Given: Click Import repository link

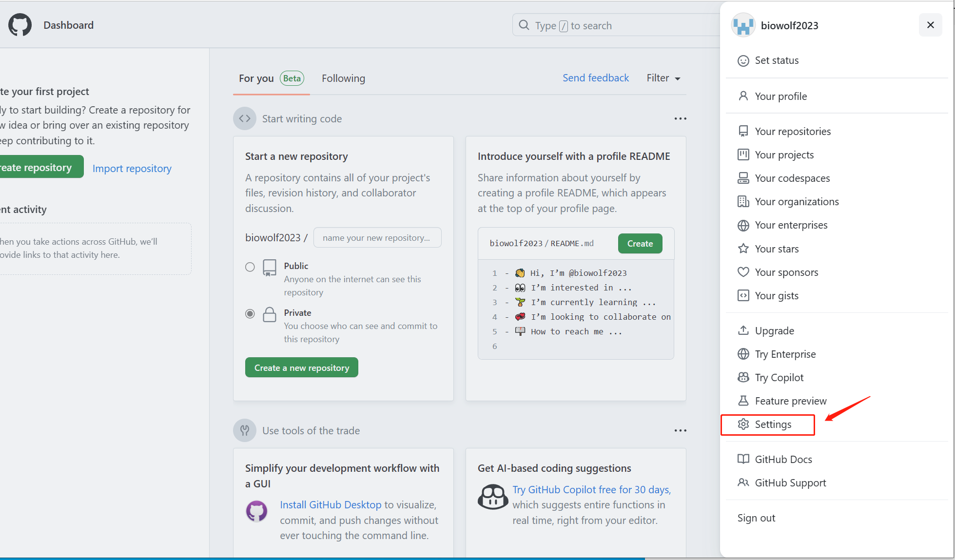Looking at the screenshot, I should [131, 167].
